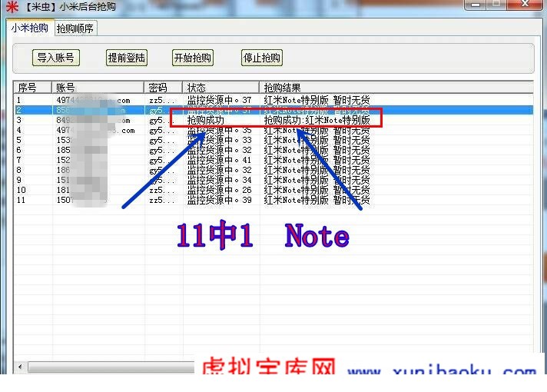Viewport: 547px width, 392px height.
Task: Click the horizontal scrollbar track
Action: 111,367
